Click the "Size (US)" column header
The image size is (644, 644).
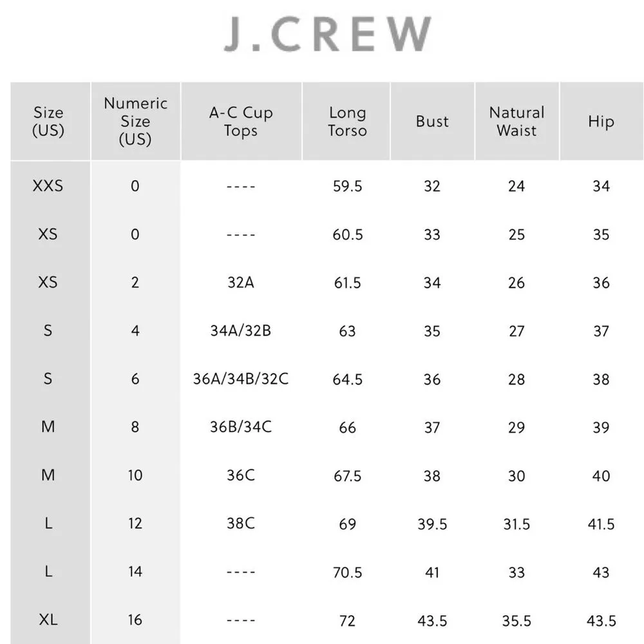(x=48, y=122)
